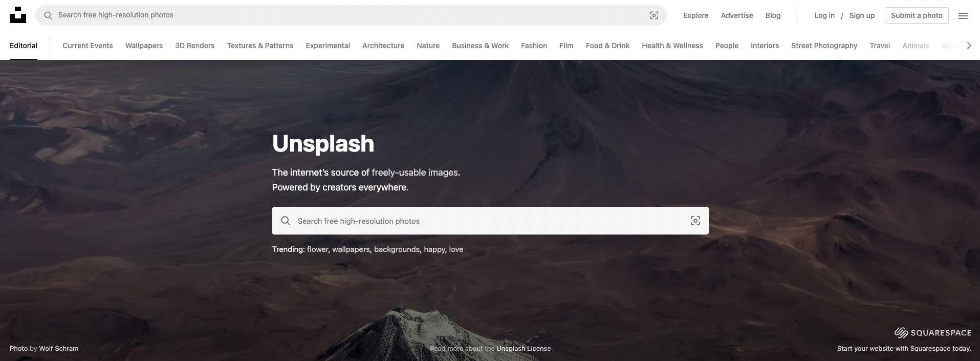Click the magnifier icon in hero search box
This screenshot has height=361, width=980.
(x=286, y=221)
